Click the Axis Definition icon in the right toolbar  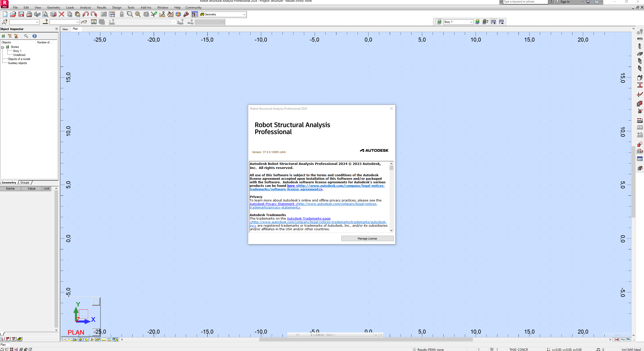pos(640,32)
